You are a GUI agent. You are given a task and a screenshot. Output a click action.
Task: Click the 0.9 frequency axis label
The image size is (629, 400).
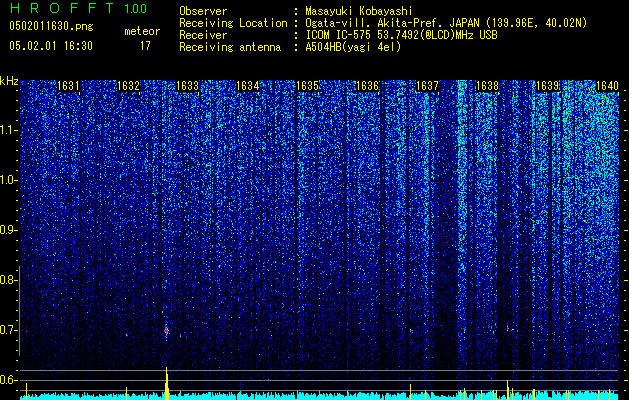tap(8, 230)
